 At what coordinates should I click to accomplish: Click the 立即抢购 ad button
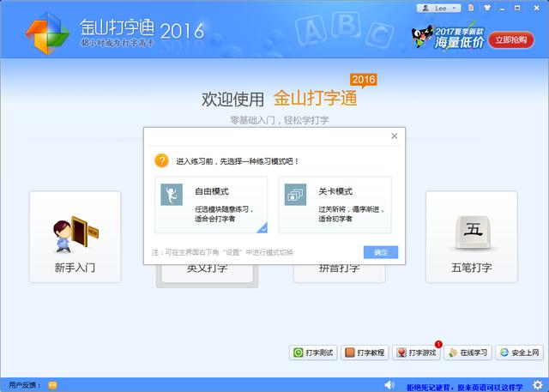click(x=511, y=40)
